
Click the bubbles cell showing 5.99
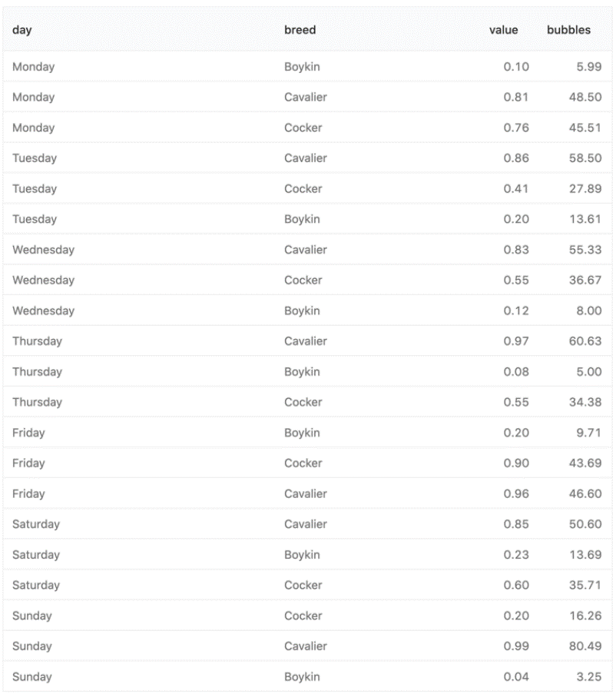pos(588,67)
